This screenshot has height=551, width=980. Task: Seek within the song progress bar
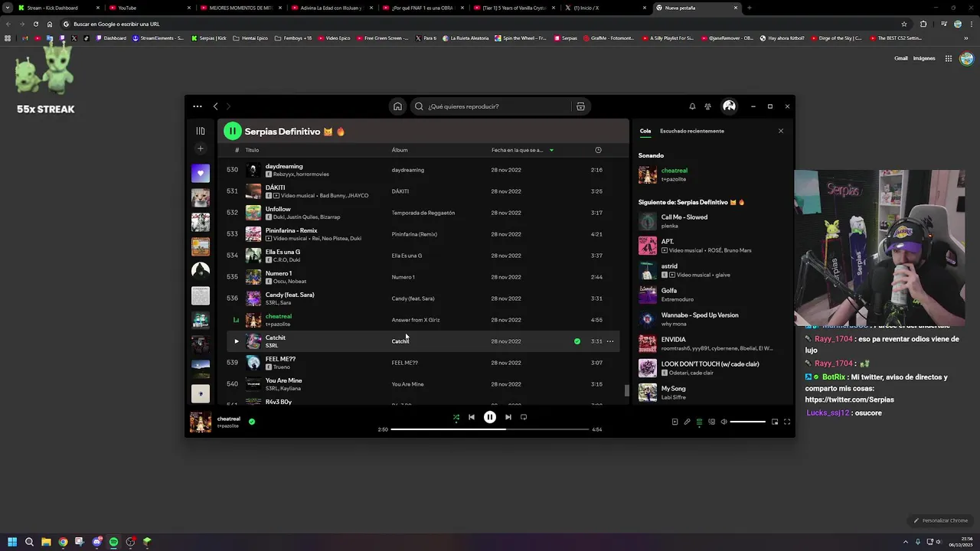(490, 429)
